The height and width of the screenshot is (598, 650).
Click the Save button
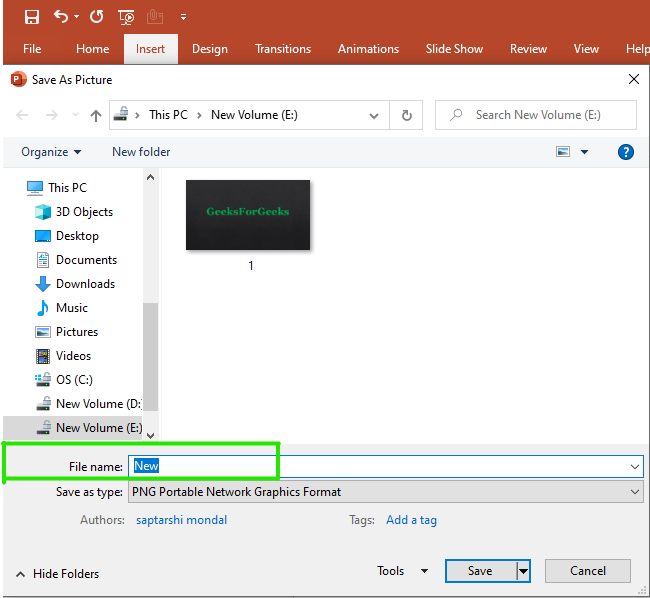click(480, 571)
